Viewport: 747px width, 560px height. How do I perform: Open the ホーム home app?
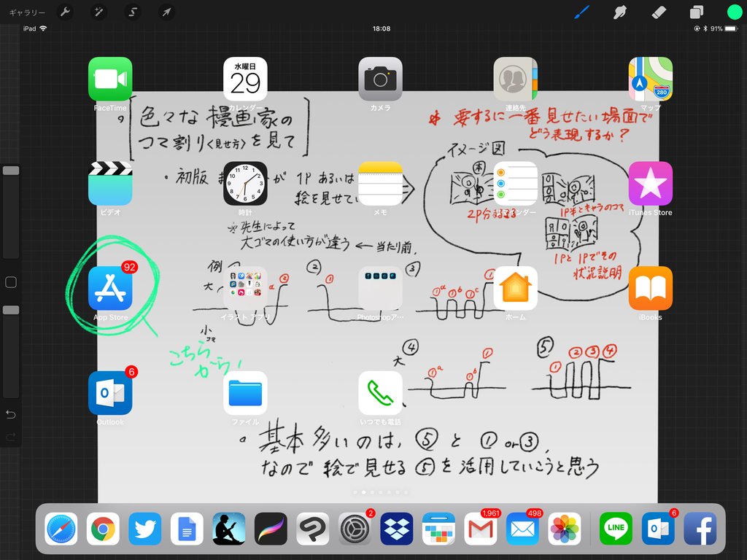[516, 288]
